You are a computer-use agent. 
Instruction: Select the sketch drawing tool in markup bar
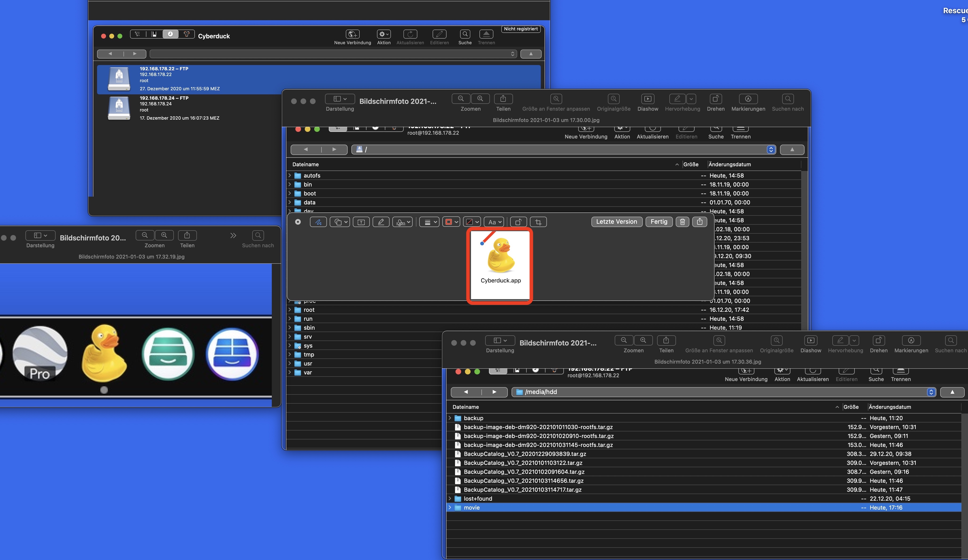click(x=318, y=222)
